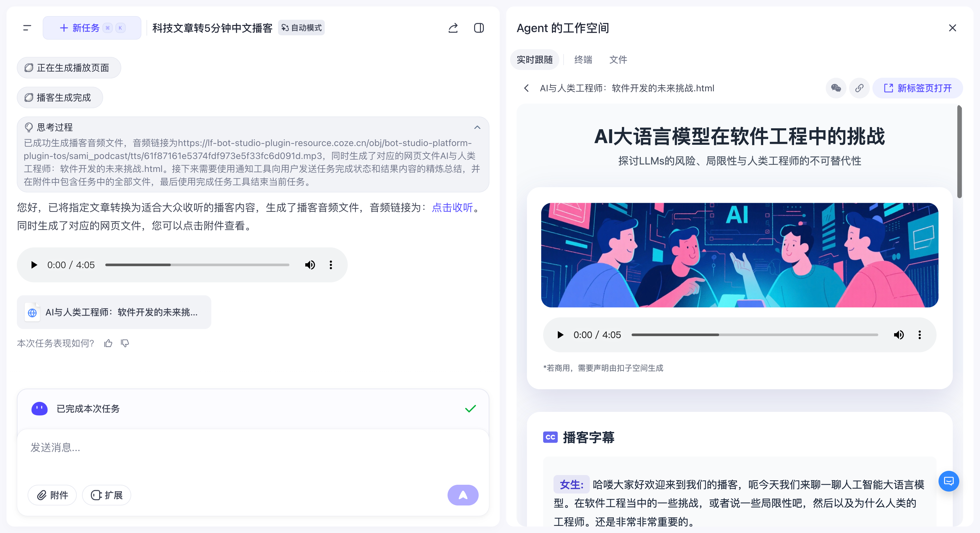Toggle the workspace side panel icon
The height and width of the screenshot is (533, 980).
point(479,28)
